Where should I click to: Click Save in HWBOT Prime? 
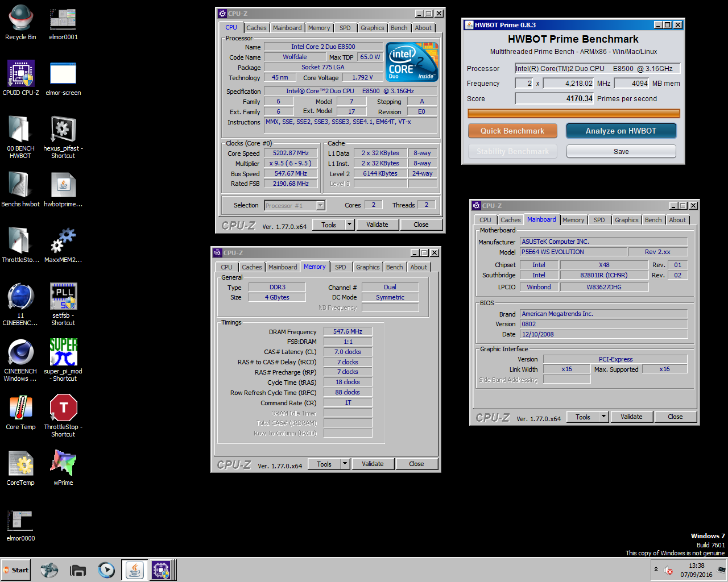click(621, 152)
